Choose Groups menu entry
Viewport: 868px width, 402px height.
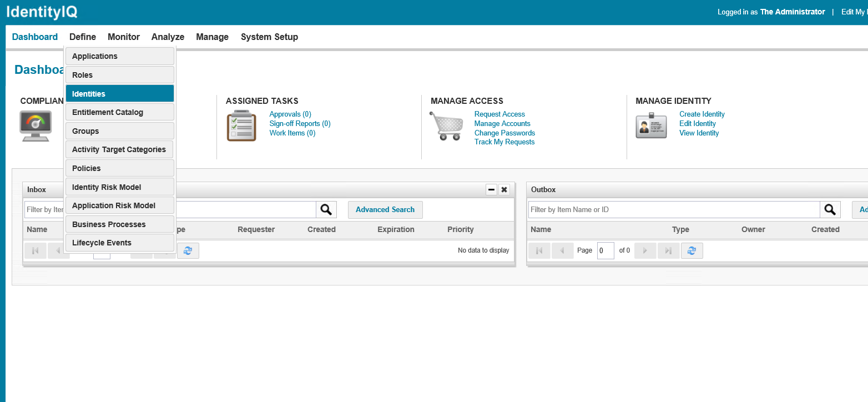(120, 131)
